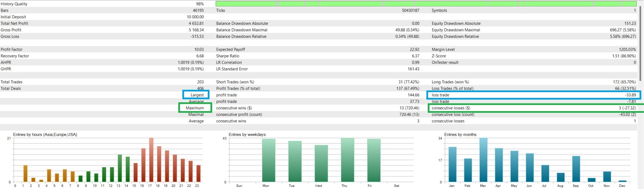Select the History Quality value 98%
Screen dimensions: 644x189
[x=200, y=4]
